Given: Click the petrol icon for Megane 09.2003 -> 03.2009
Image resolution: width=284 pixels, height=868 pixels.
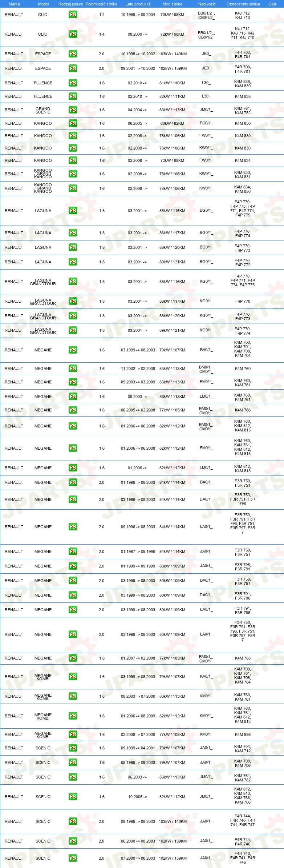Looking at the screenshot, I should coord(73,382).
